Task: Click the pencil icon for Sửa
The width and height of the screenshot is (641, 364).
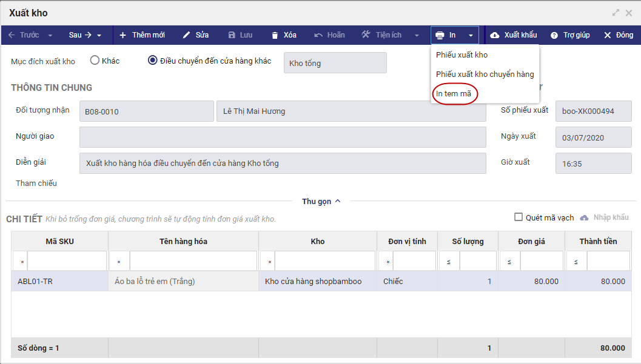Action: (186, 35)
